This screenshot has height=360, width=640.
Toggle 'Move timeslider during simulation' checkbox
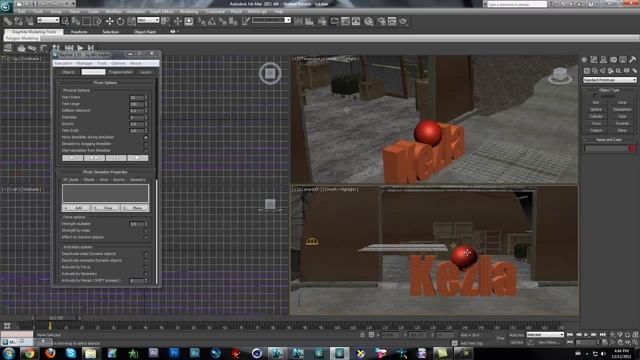click(x=146, y=138)
